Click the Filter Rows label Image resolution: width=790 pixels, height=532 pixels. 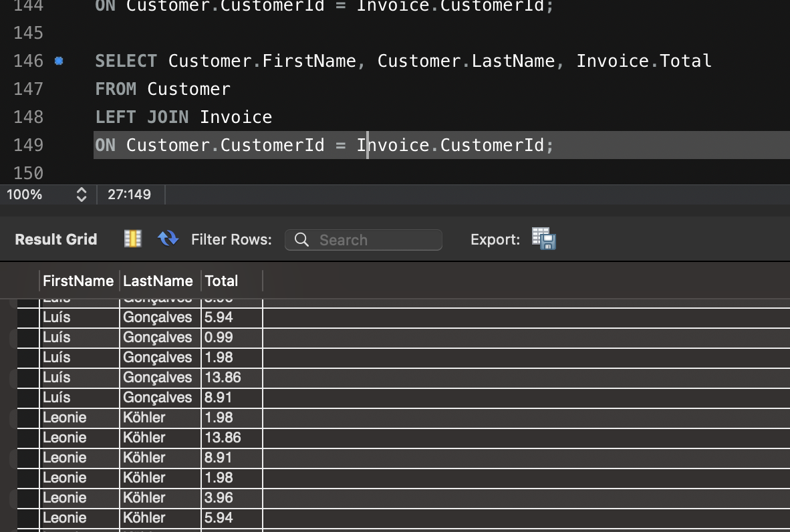point(231,239)
